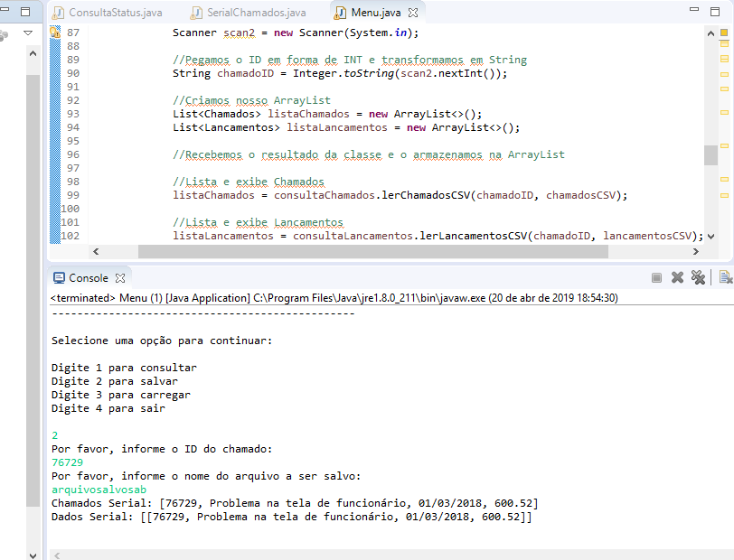734x560 pixels.
Task: Click chamadoID declaration on line 90
Action: (x=245, y=73)
